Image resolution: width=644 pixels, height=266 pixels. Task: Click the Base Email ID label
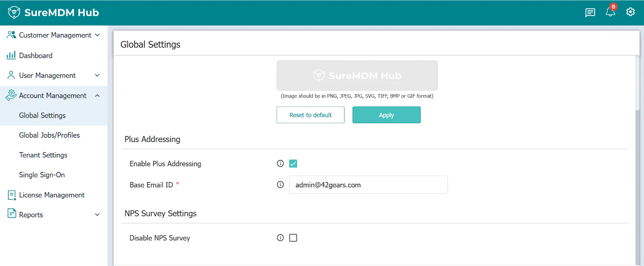tap(151, 185)
